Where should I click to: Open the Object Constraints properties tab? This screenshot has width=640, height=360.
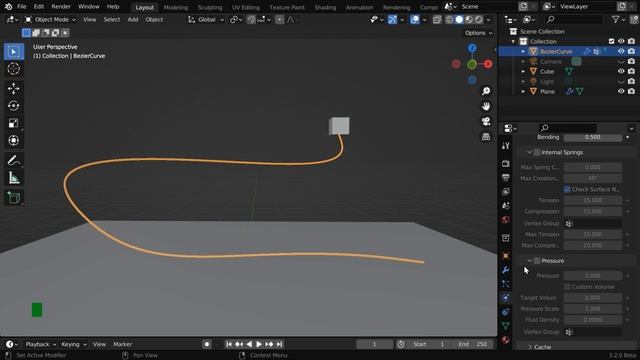point(506,312)
